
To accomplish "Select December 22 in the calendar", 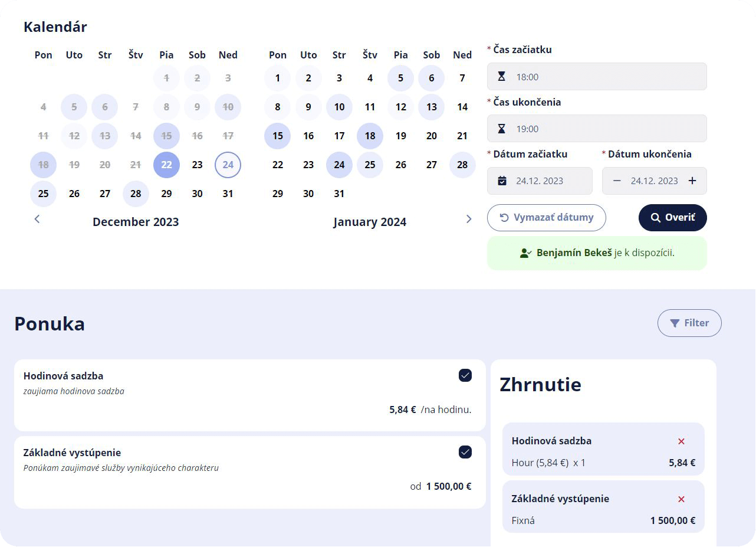I will 166,165.
